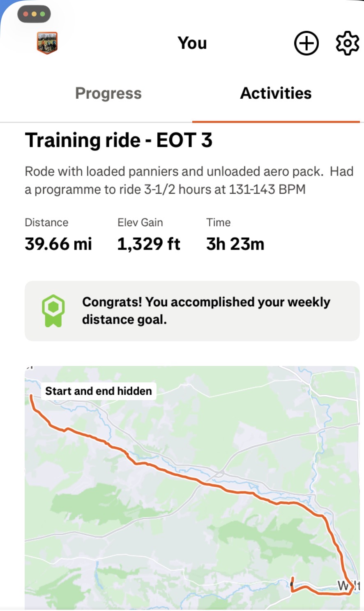Click the black route endpoint marker on map
The height and width of the screenshot is (611, 364).
click(x=292, y=584)
